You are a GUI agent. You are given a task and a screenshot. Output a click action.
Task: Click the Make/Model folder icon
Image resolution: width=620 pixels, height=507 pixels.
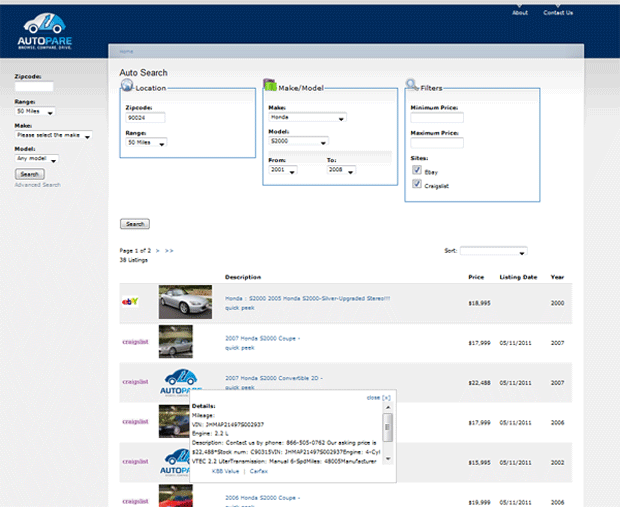click(x=270, y=84)
